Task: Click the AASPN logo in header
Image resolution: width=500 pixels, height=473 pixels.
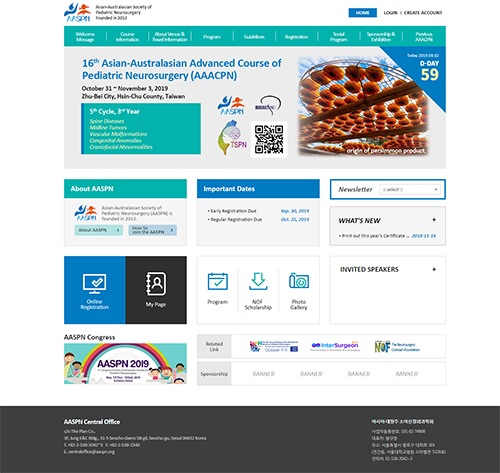Action: coord(77,12)
